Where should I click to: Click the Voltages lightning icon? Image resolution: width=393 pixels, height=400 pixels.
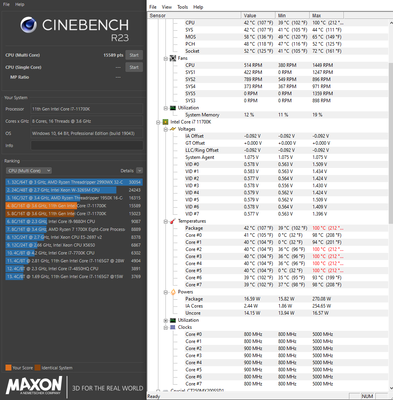coord(173,129)
